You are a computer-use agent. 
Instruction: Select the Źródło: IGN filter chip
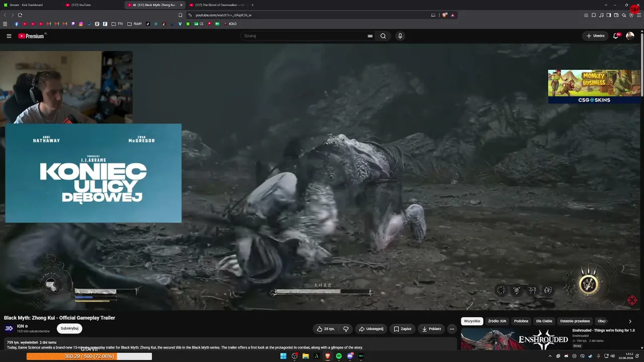pyautogui.click(x=497, y=321)
